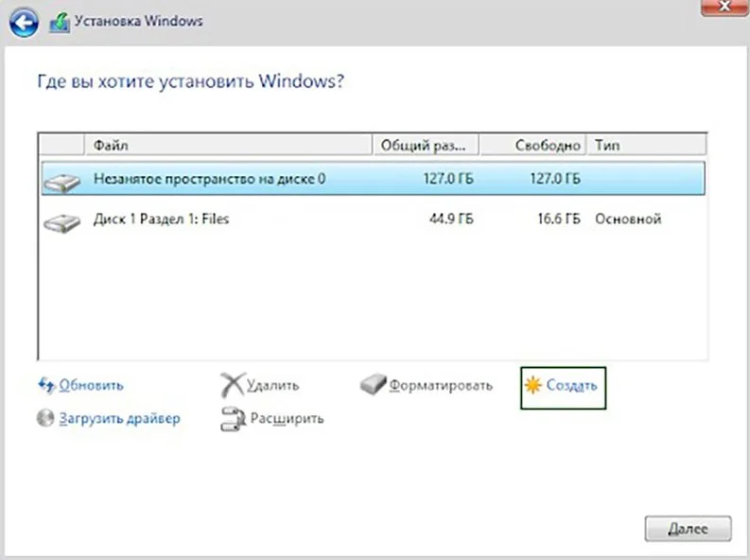This screenshot has height=560, width=750.
Task: Click the Расширить link
Action: (x=287, y=418)
